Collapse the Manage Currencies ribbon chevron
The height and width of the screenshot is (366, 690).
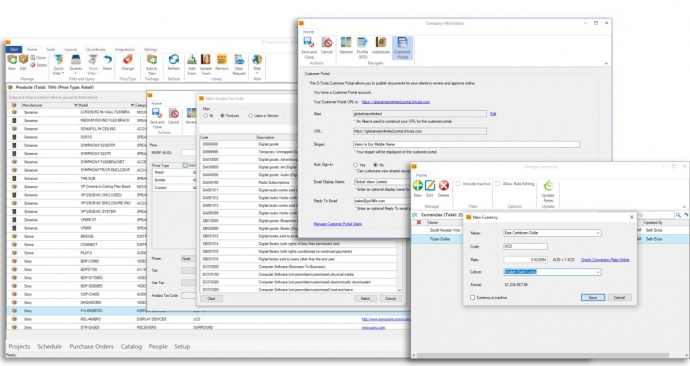tap(684, 206)
